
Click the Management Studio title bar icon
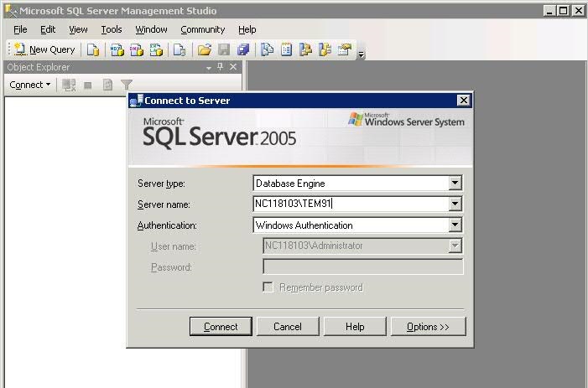point(11,11)
